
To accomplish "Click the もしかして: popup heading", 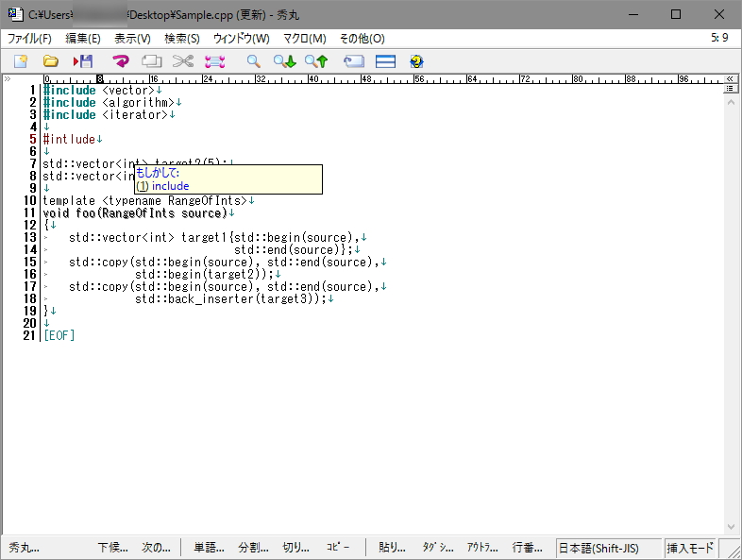I will (158, 173).
